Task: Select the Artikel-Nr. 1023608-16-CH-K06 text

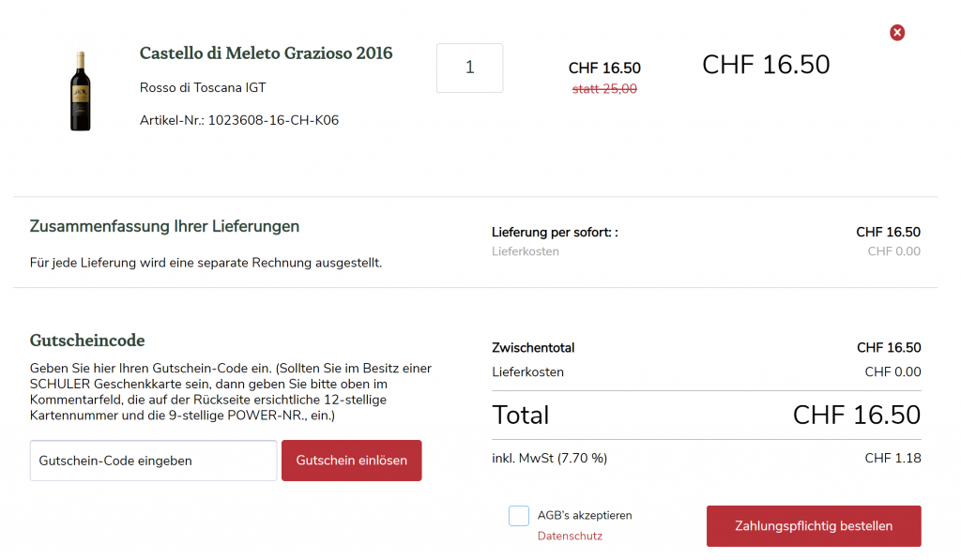Action: (x=239, y=120)
